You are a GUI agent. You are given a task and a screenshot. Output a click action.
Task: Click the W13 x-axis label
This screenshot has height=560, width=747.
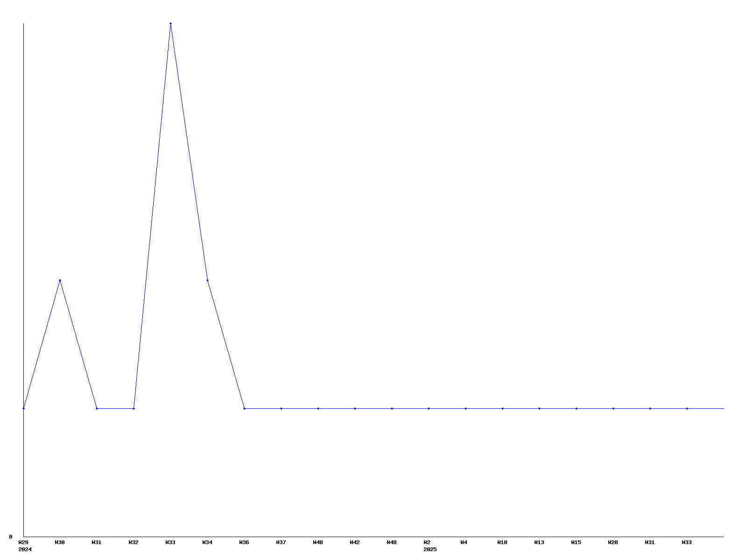539,542
